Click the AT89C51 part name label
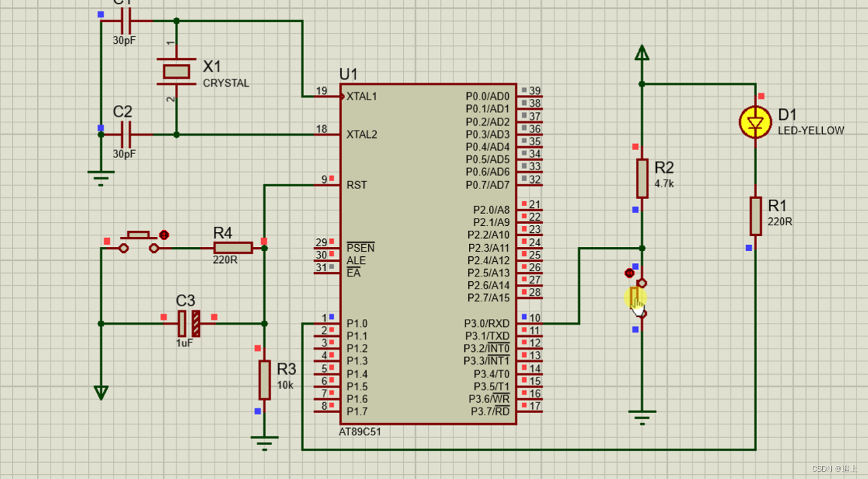Screen dimensions: 868x479 (360, 432)
